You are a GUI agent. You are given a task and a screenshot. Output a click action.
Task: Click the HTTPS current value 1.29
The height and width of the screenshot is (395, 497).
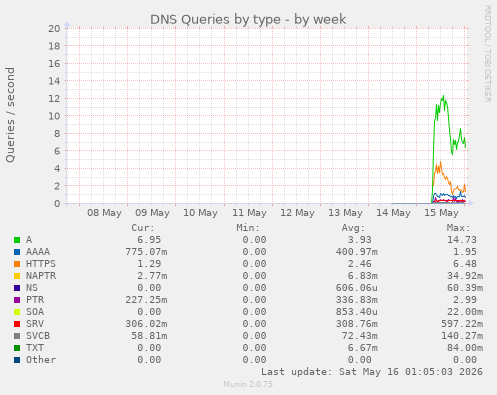(149, 264)
